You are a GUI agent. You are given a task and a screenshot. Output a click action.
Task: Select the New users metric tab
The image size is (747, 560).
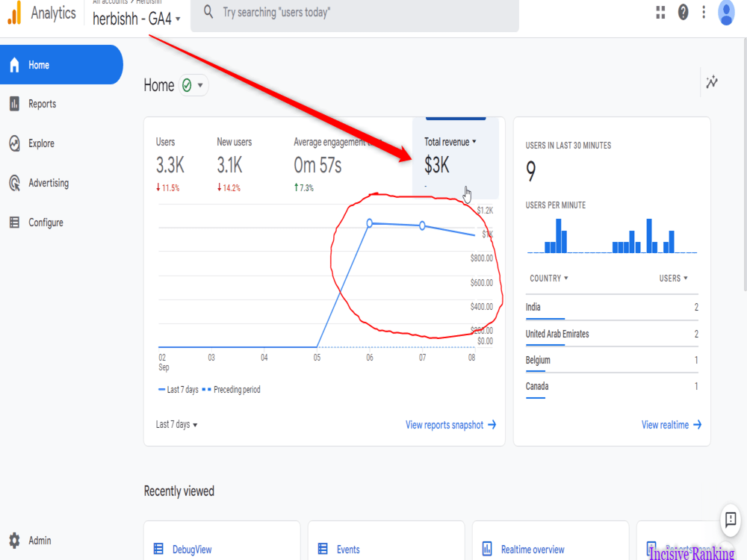(x=234, y=164)
